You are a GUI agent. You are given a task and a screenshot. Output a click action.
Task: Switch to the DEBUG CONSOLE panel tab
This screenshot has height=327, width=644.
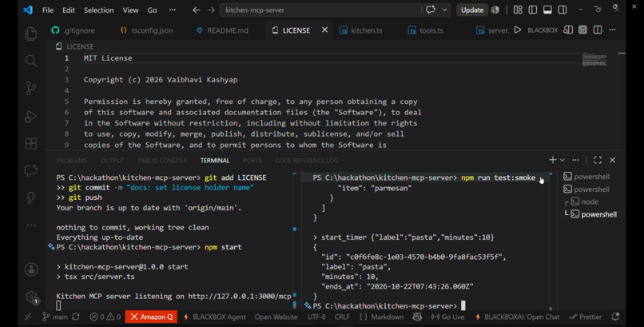(162, 160)
